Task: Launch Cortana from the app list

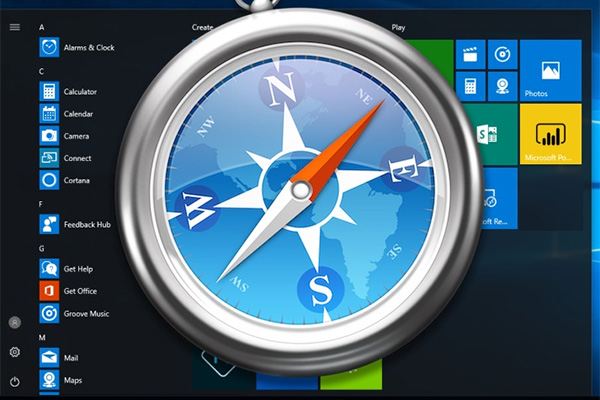Action: [65, 180]
